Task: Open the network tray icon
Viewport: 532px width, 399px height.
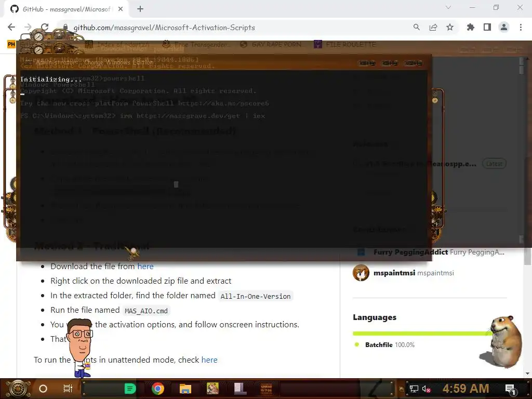Action: click(x=414, y=389)
